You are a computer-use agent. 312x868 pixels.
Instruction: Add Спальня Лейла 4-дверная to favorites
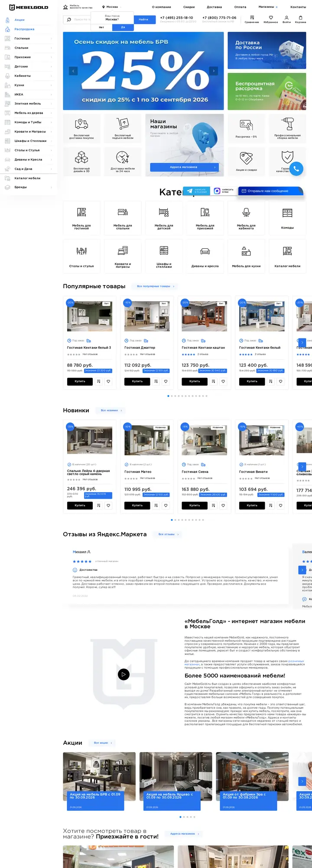(x=108, y=505)
